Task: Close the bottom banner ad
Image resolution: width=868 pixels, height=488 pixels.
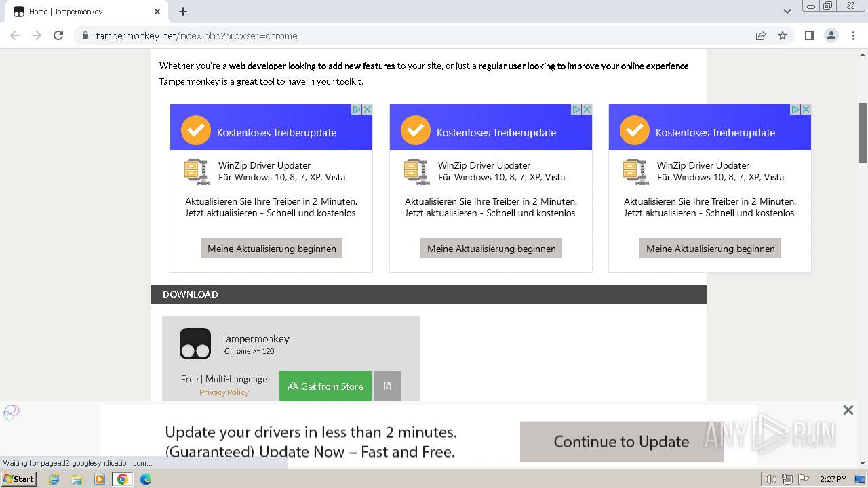Action: (x=848, y=410)
